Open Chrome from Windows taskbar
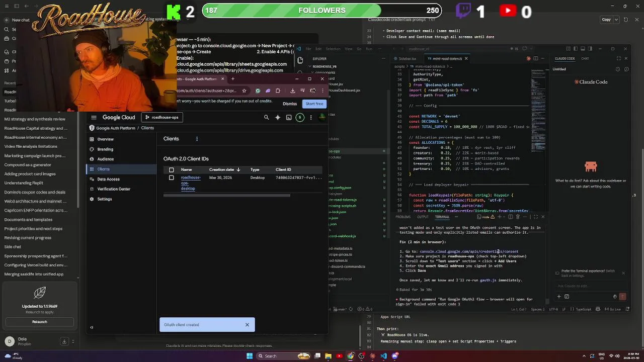The image size is (644, 362). coord(351,356)
